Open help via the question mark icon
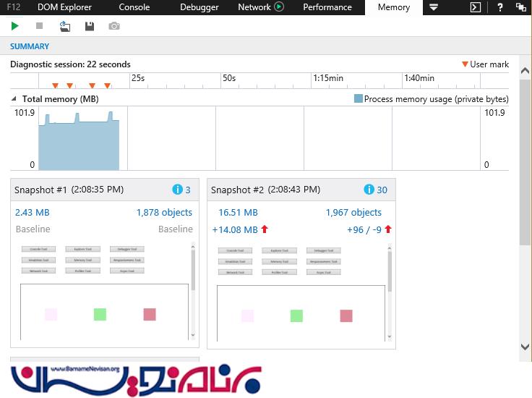 [499, 7]
